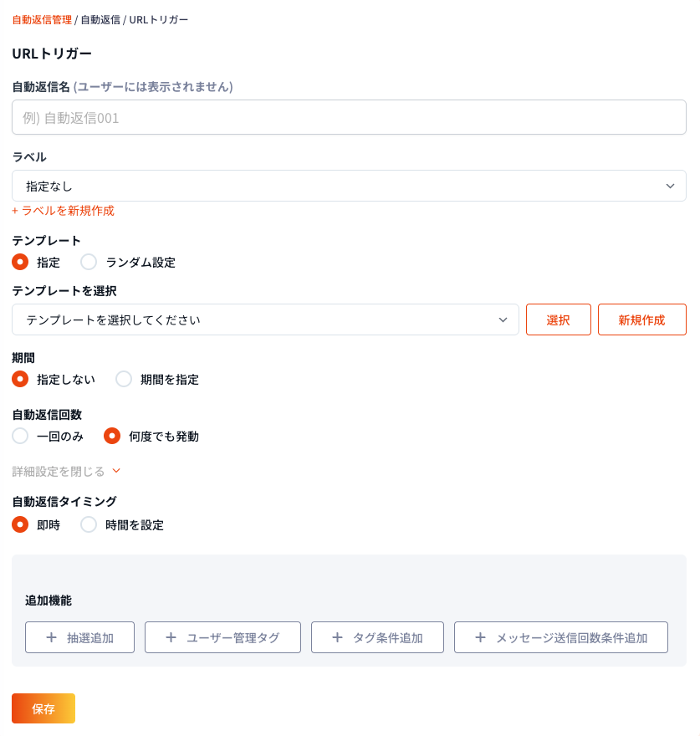Choose 時間を設定 timing option
The image size is (700, 736).
89,525
